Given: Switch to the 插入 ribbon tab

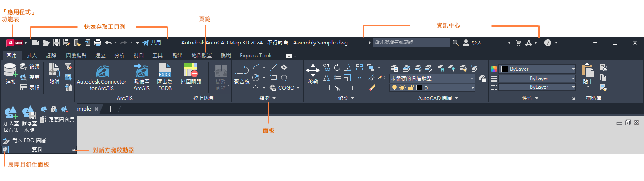Looking at the screenshot, I should [x=32, y=56].
